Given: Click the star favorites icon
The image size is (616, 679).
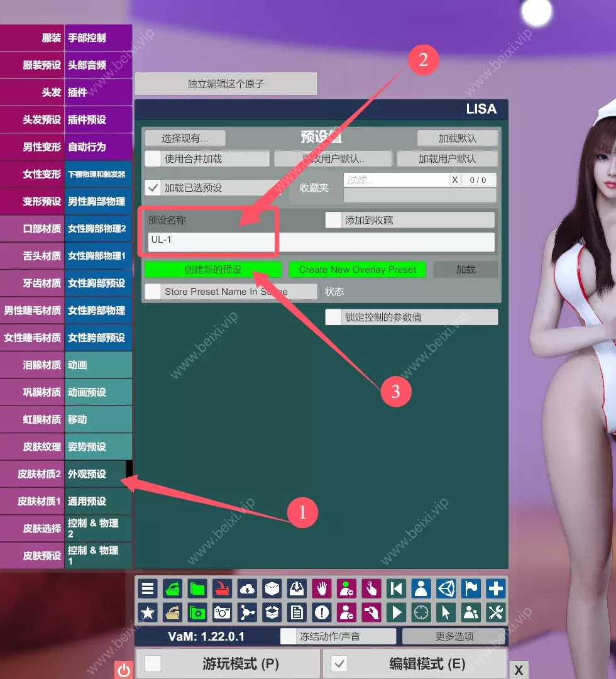Looking at the screenshot, I should tap(147, 612).
